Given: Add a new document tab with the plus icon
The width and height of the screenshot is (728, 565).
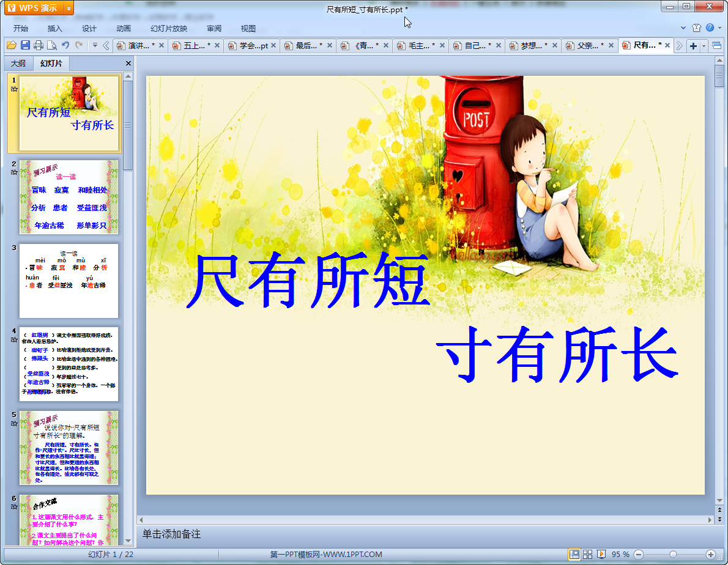Looking at the screenshot, I should (x=693, y=45).
